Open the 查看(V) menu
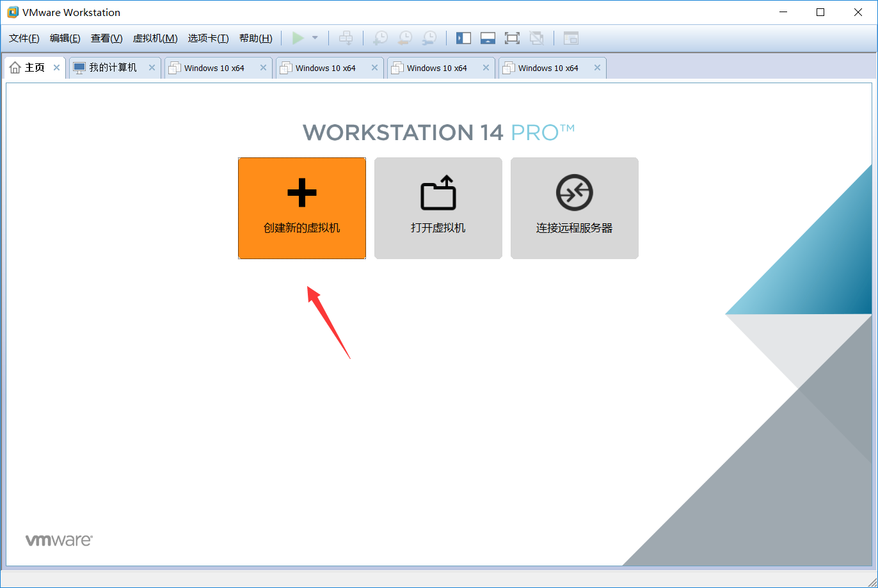 [106, 38]
